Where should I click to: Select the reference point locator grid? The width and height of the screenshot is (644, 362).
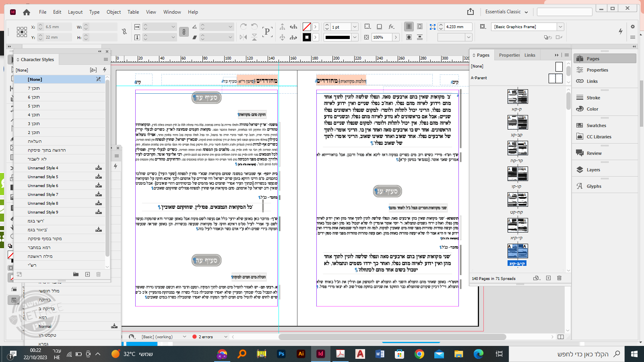[x=22, y=32]
